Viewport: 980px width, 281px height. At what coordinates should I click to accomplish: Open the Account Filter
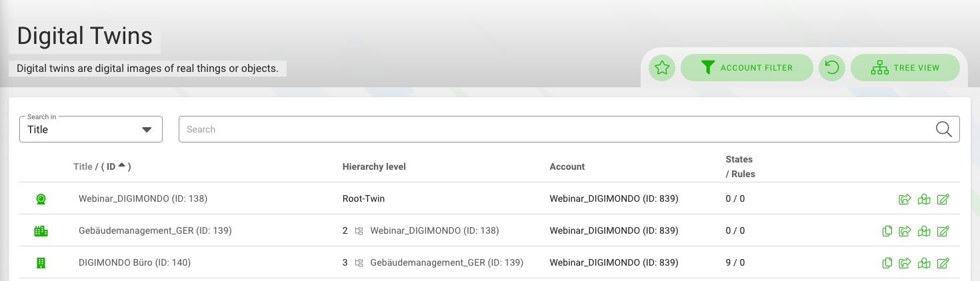coord(747,68)
